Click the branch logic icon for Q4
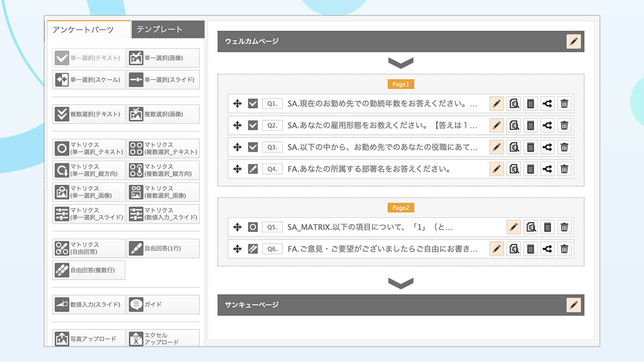The height and width of the screenshot is (362, 644). [547, 169]
